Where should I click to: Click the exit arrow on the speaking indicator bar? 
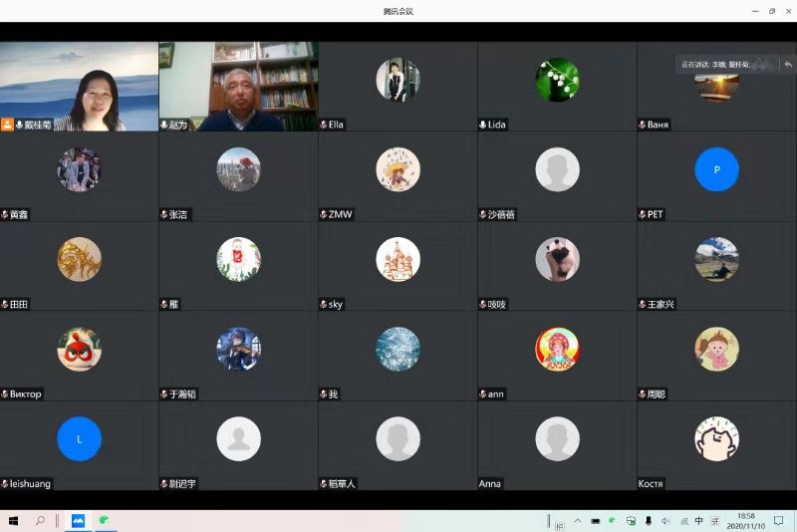coord(787,64)
